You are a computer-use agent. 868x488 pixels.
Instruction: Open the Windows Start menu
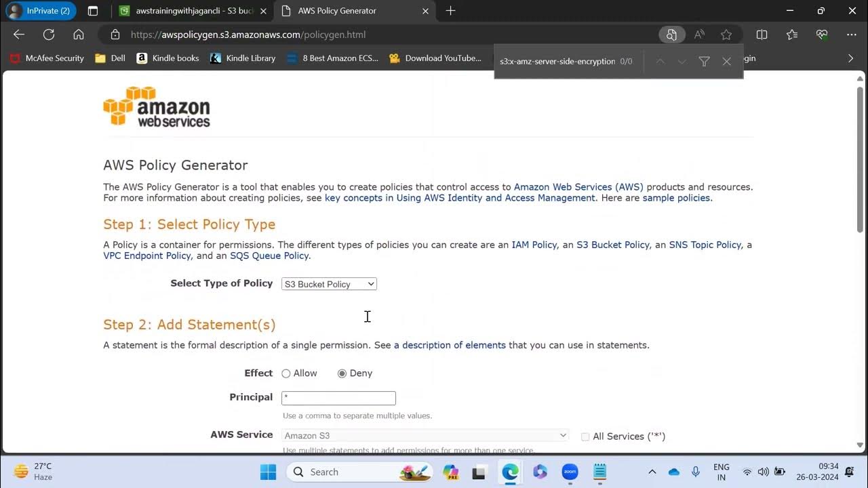(x=269, y=472)
